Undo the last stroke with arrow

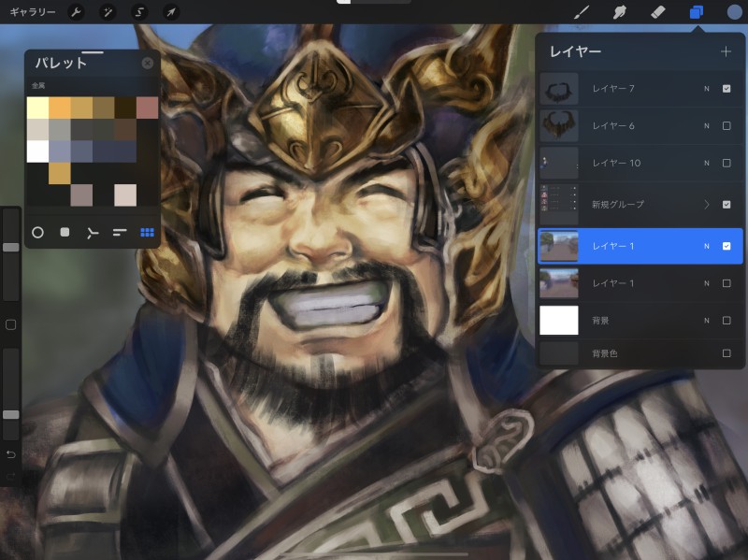pos(10,454)
